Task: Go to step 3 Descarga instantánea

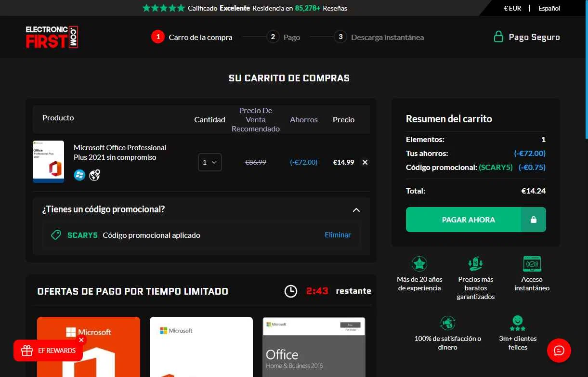Action: tap(379, 37)
